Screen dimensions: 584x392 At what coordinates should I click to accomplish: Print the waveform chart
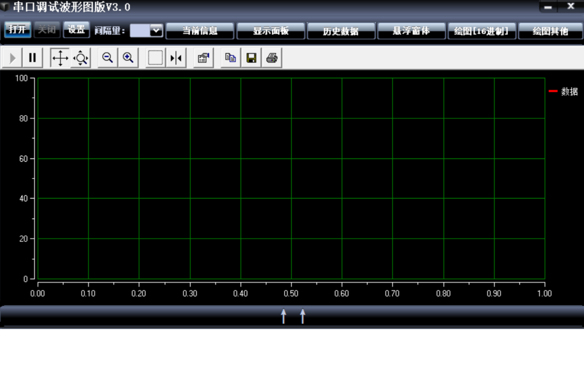272,58
